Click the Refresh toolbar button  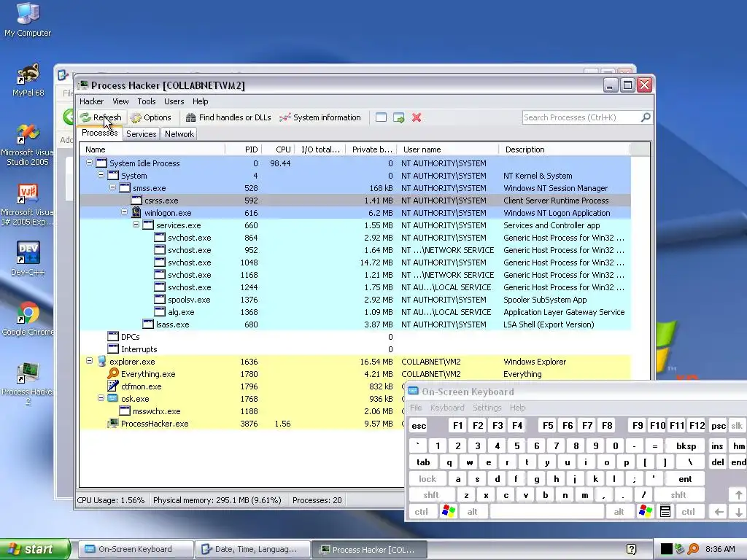[x=101, y=117]
